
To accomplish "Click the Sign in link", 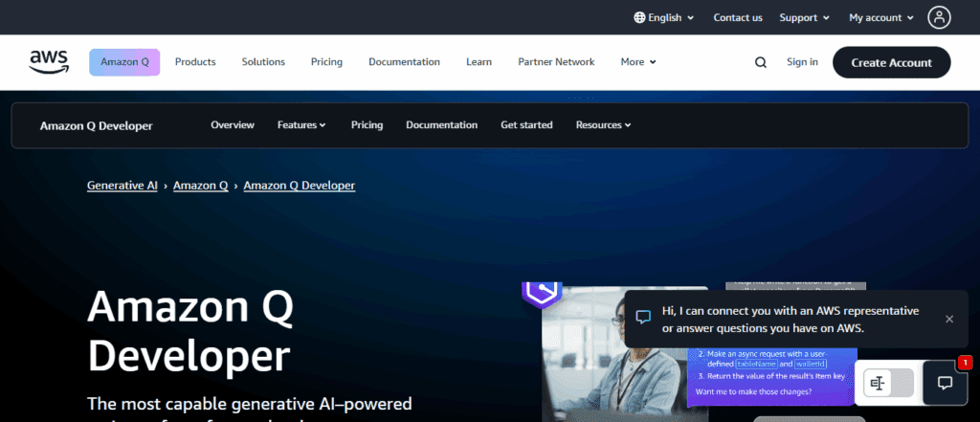I will point(803,62).
